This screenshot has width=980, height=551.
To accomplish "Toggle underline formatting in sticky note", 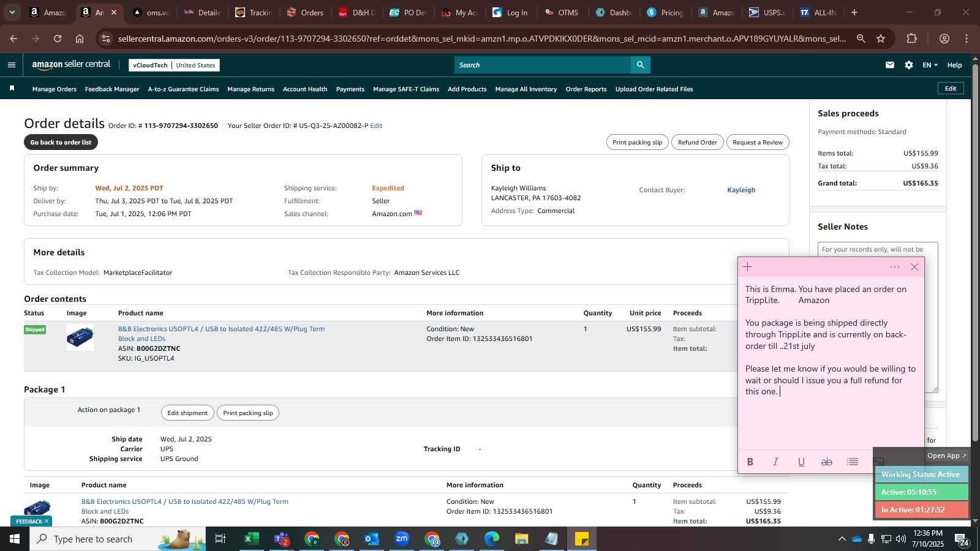I will (x=801, y=462).
